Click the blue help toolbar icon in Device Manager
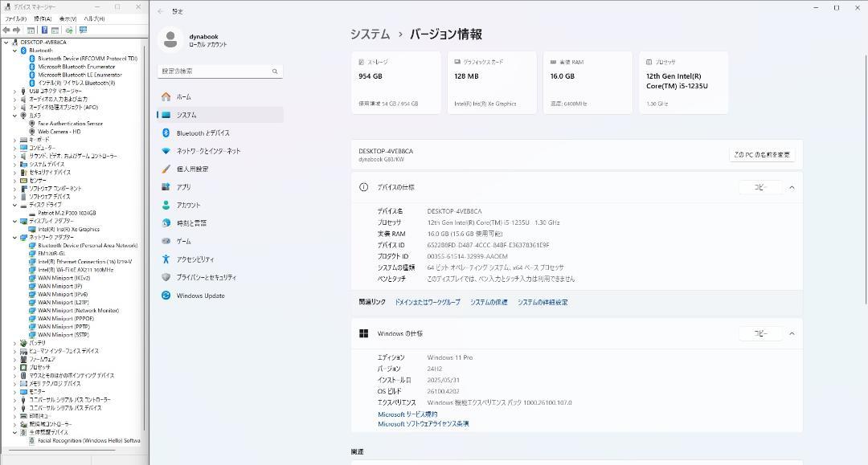The width and height of the screenshot is (868, 465). coord(44,30)
